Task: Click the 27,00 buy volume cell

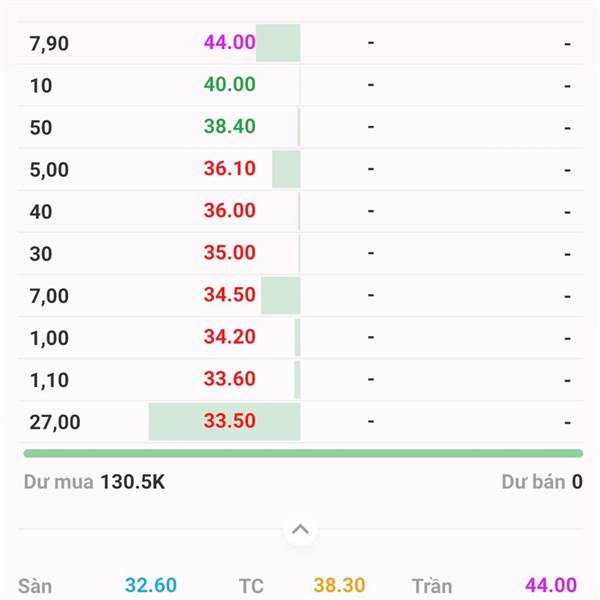Action: click(x=55, y=422)
